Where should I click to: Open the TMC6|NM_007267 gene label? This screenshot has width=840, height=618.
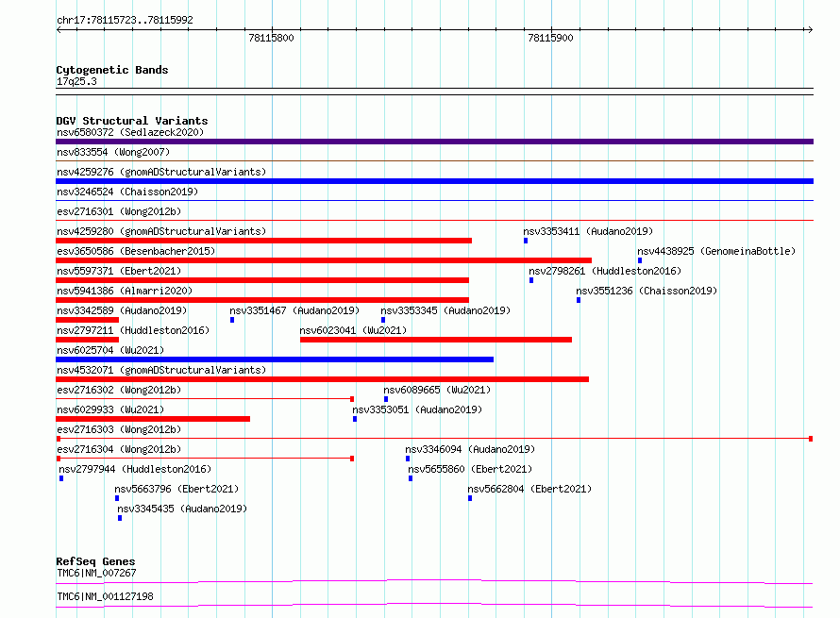(96, 573)
